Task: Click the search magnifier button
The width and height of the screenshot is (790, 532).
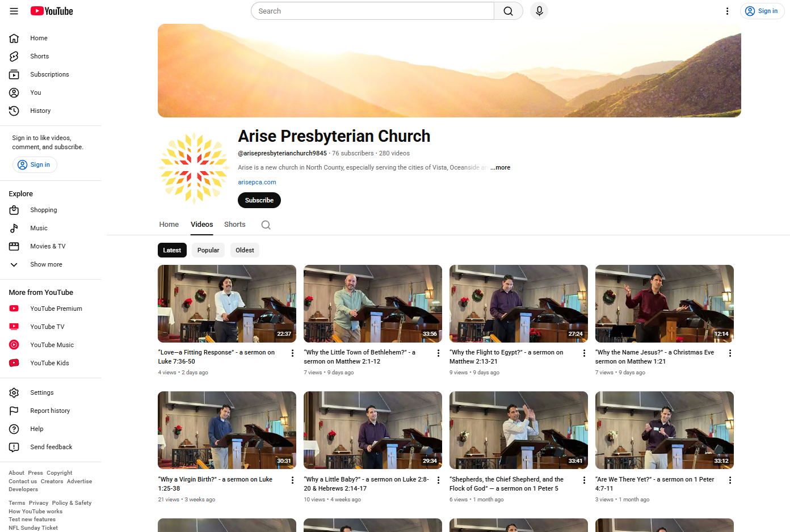Action: point(509,11)
